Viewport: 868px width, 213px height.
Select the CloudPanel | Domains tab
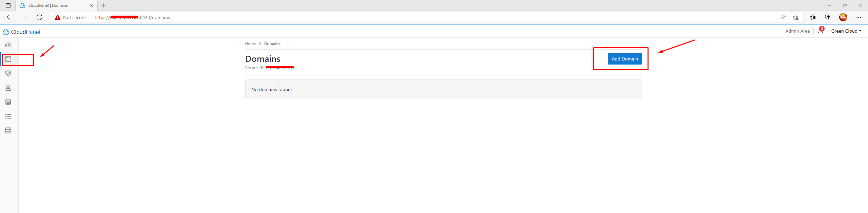click(57, 5)
